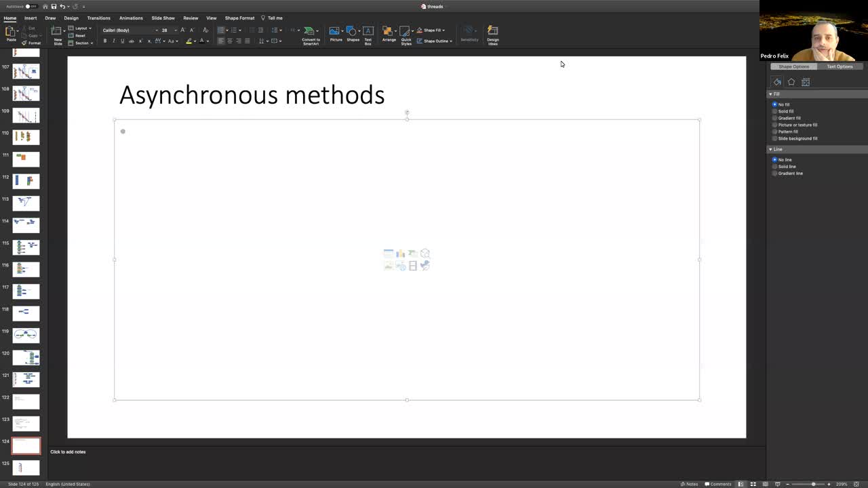Expand the Shape Outline dropdown
This screenshot has width=868, height=488.
(x=450, y=41)
